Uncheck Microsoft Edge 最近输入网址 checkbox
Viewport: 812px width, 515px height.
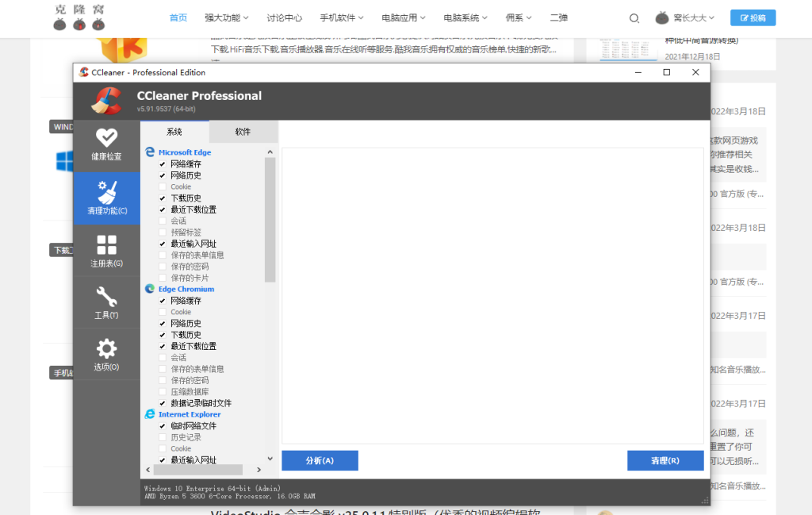[162, 244]
